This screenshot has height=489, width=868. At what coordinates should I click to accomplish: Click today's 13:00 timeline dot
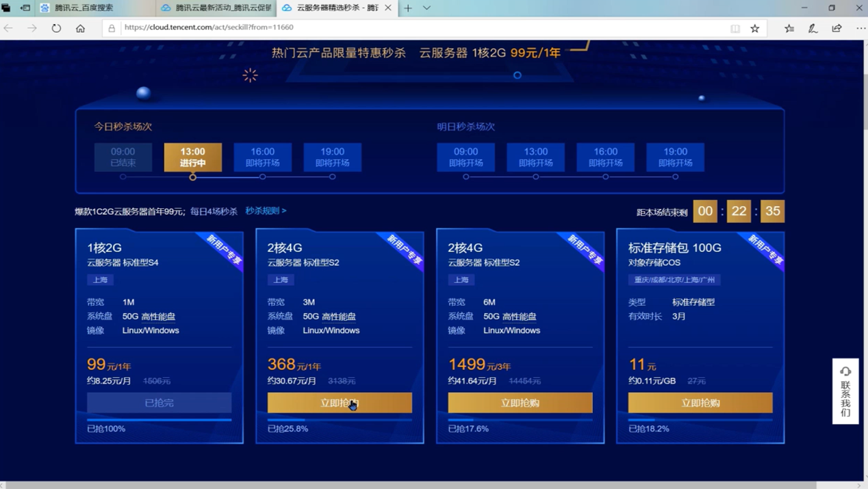pos(193,177)
